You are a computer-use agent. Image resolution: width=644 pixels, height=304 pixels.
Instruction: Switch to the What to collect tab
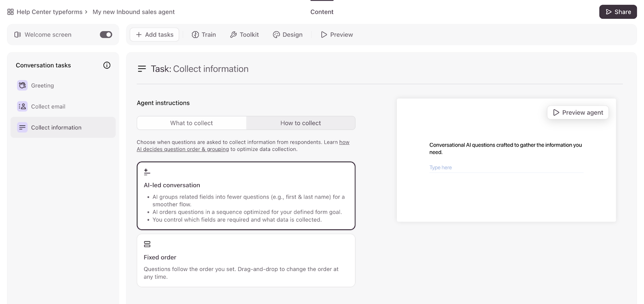point(192,123)
